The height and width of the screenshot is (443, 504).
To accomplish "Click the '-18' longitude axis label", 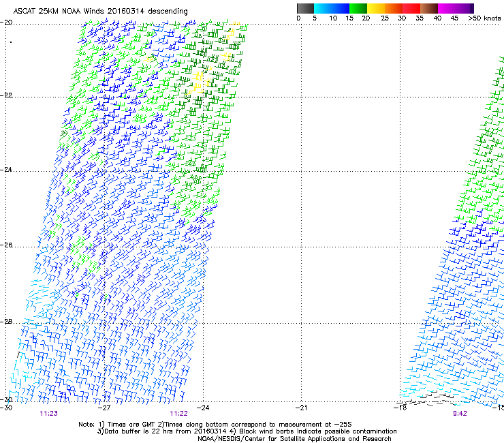I will (400, 408).
